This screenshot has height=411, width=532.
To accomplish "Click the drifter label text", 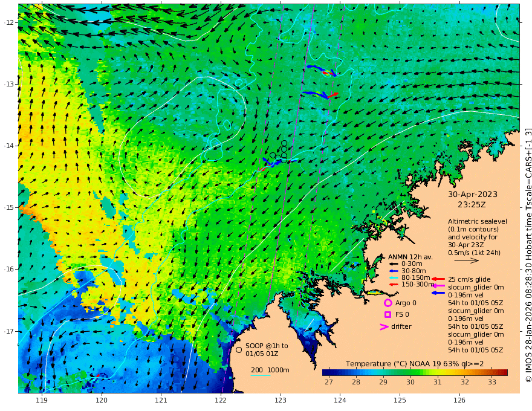I will (x=401, y=326).
